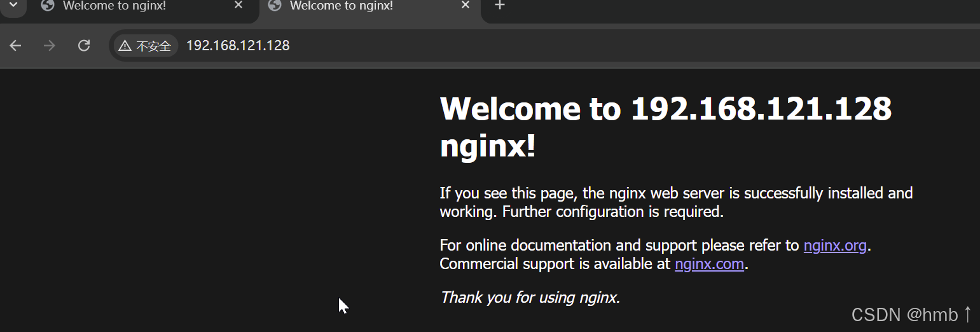Click the 'Thank you for using nginx.' text
Viewport: 980px width, 332px height.
pos(530,297)
